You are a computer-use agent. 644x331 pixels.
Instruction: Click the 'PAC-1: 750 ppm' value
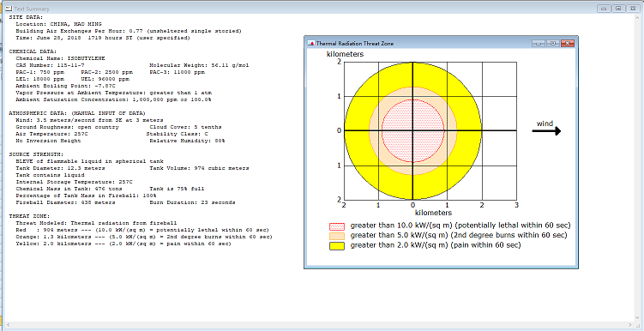pos(39,72)
